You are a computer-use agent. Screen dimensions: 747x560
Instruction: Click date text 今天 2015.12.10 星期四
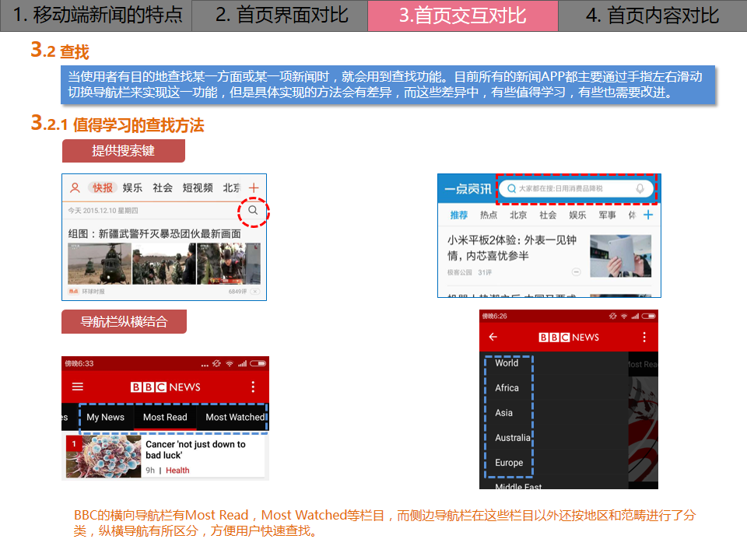[x=103, y=211]
